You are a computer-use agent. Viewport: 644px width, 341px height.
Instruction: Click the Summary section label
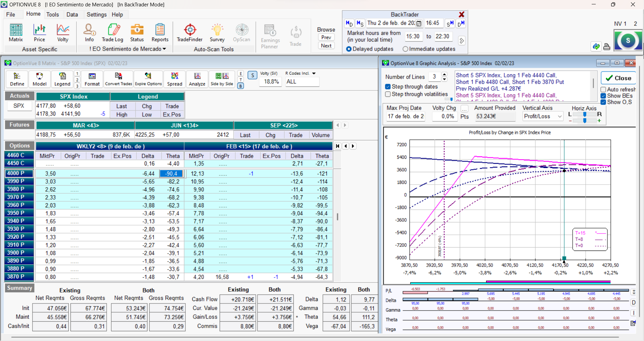pyautogui.click(x=19, y=288)
